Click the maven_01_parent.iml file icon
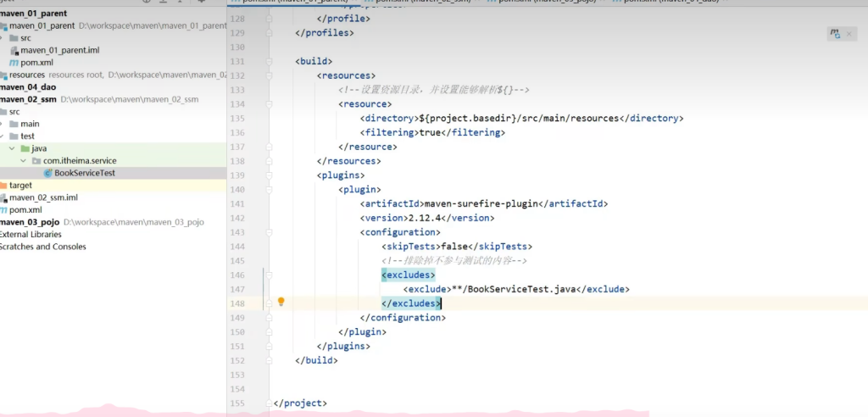Screen dimensions: 868x417 14,50
